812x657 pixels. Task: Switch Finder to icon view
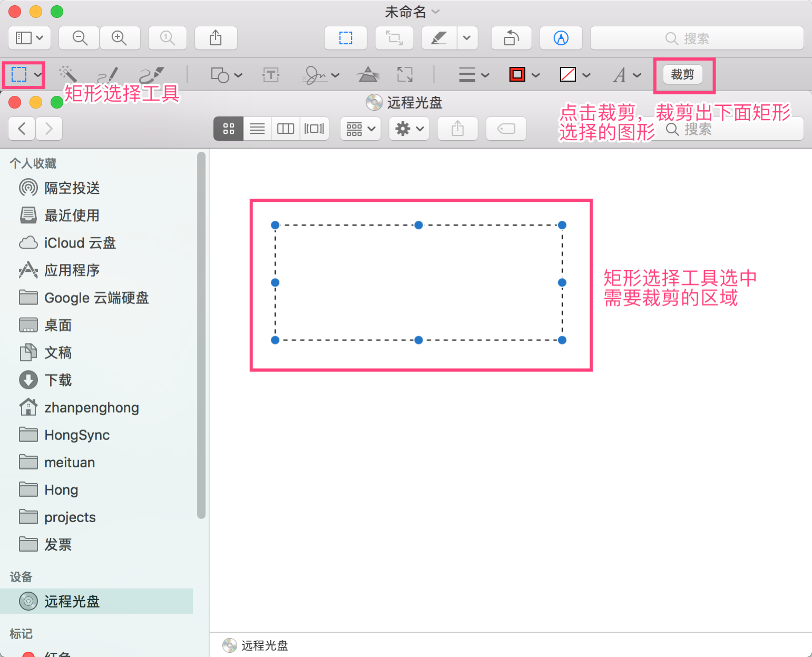coord(228,129)
